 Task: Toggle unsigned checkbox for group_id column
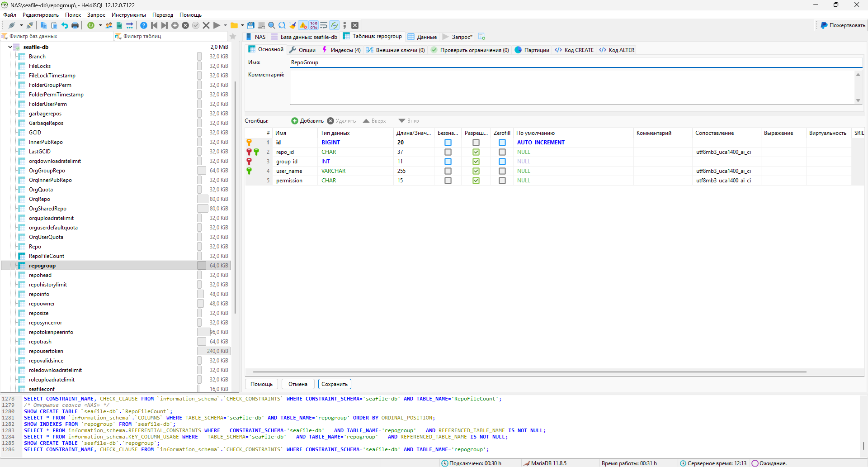coord(448,162)
